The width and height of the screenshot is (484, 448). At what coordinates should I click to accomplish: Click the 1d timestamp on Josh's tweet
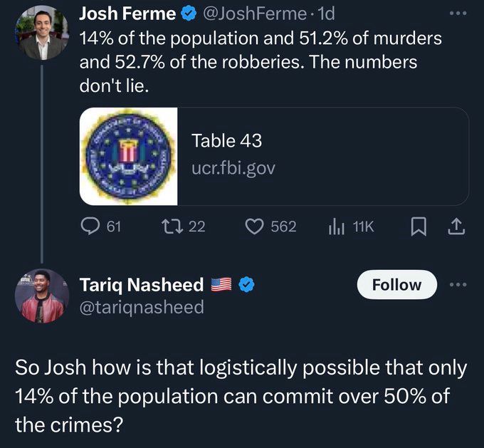(326, 14)
